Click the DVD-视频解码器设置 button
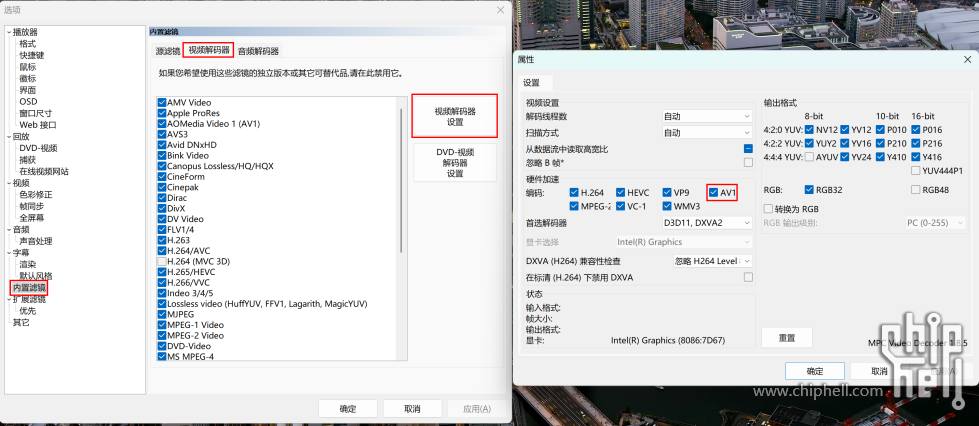Viewport: 979px width, 426px height. coord(455,162)
